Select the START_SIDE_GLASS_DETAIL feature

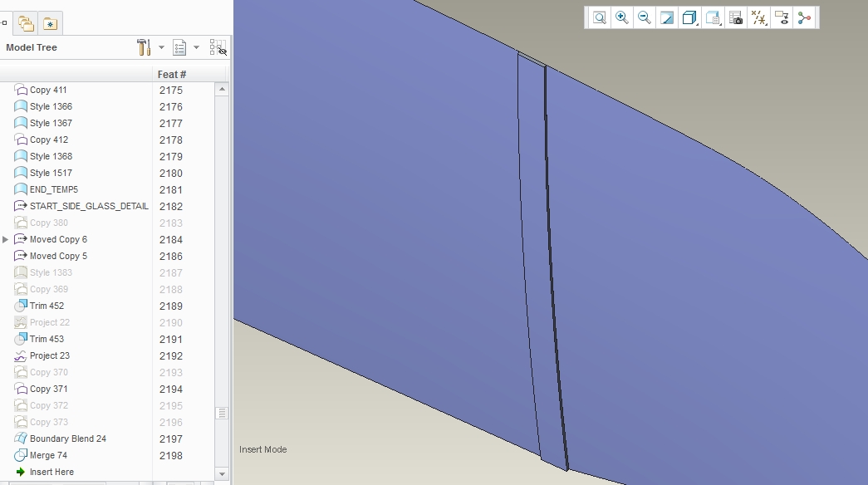click(x=89, y=206)
